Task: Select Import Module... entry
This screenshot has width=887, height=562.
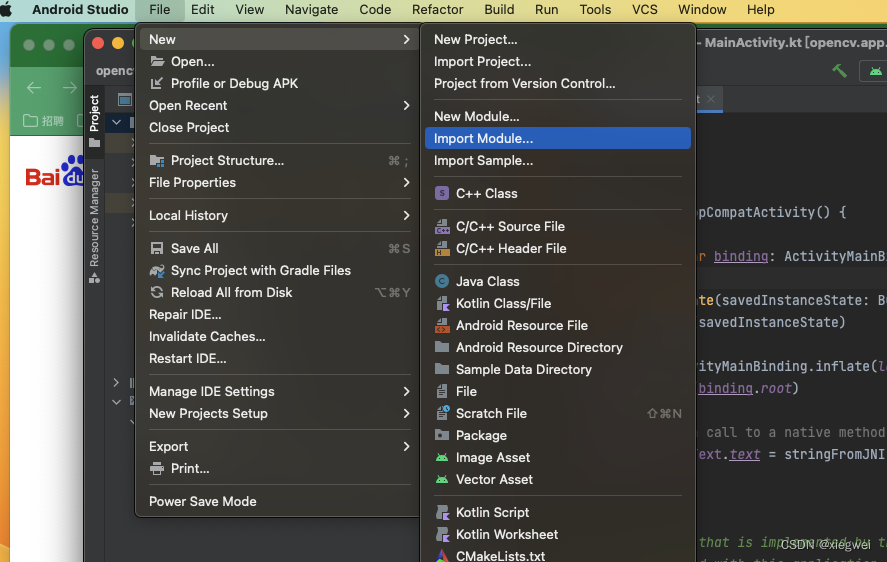Action: [557, 139]
